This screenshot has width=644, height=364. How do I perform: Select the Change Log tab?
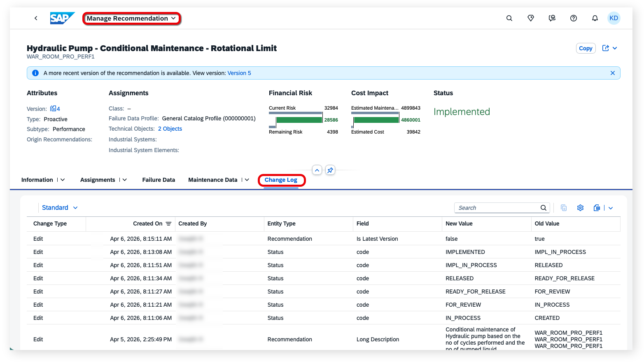tap(281, 180)
